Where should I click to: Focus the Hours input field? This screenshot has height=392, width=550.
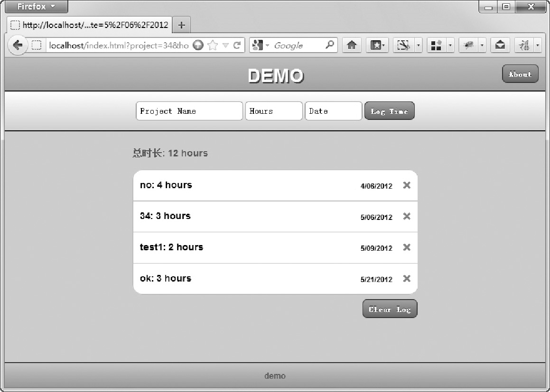click(274, 111)
